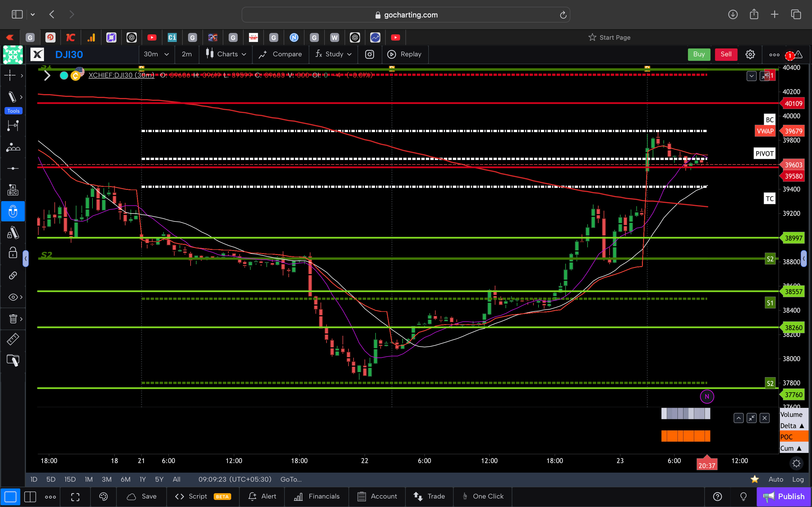
Task: Click the green Buy button
Action: click(x=699, y=54)
